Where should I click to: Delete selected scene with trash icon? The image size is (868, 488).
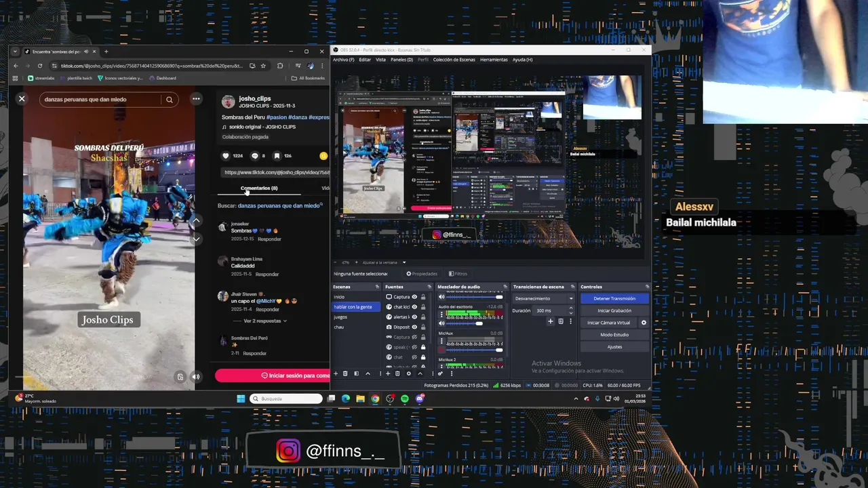click(345, 373)
